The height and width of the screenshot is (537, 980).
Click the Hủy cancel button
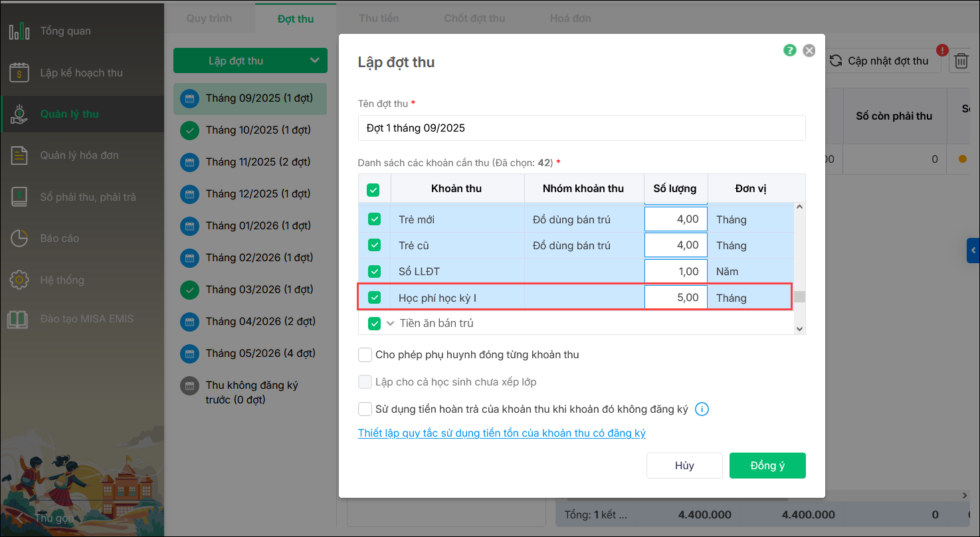(684, 466)
